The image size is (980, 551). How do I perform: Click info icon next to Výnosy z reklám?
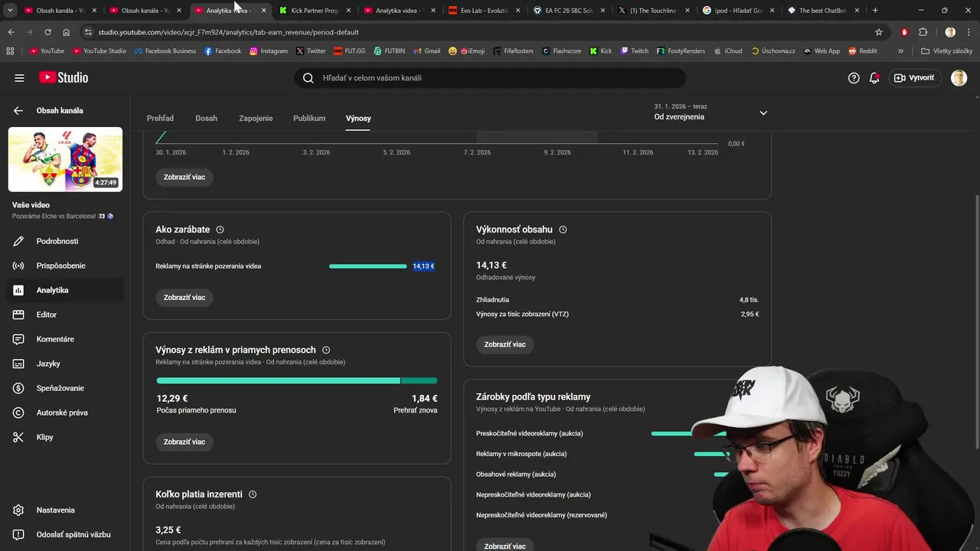[x=326, y=350]
